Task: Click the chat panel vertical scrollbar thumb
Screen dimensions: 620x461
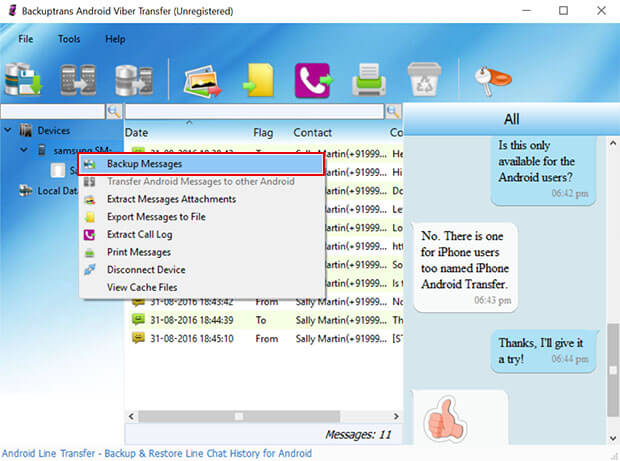Action: pos(613,370)
